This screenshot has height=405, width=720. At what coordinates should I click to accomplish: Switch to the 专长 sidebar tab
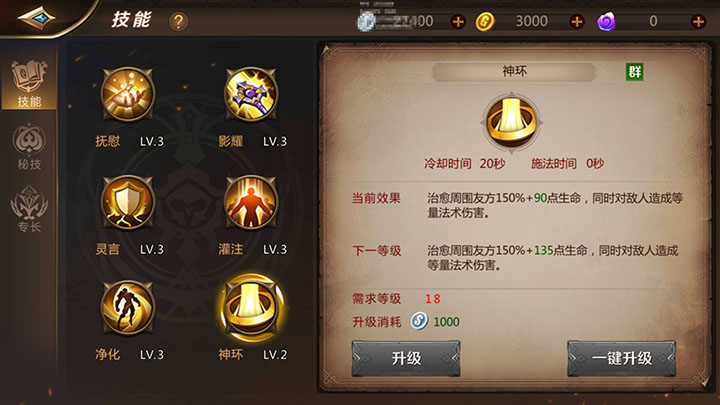[29, 209]
